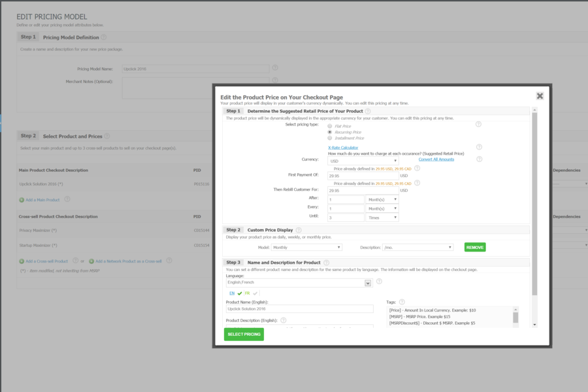Open the Currency USD dropdown

tap(363, 160)
